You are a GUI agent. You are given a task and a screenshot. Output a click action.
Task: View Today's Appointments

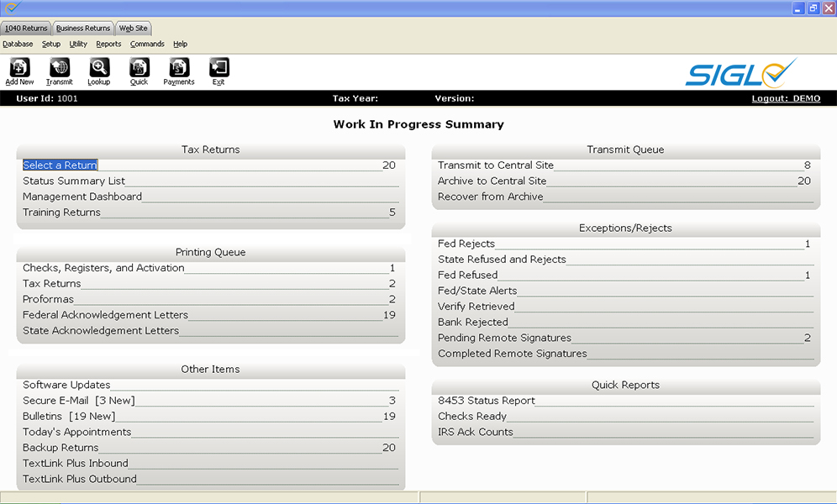[76, 432]
